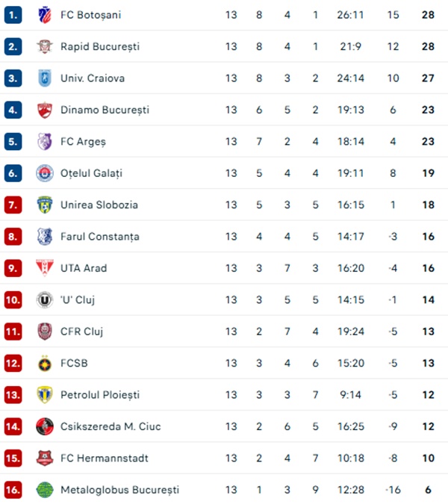The width and height of the screenshot is (448, 504).
Task: Click the FC Botoșani club crest
Action: [x=45, y=15]
